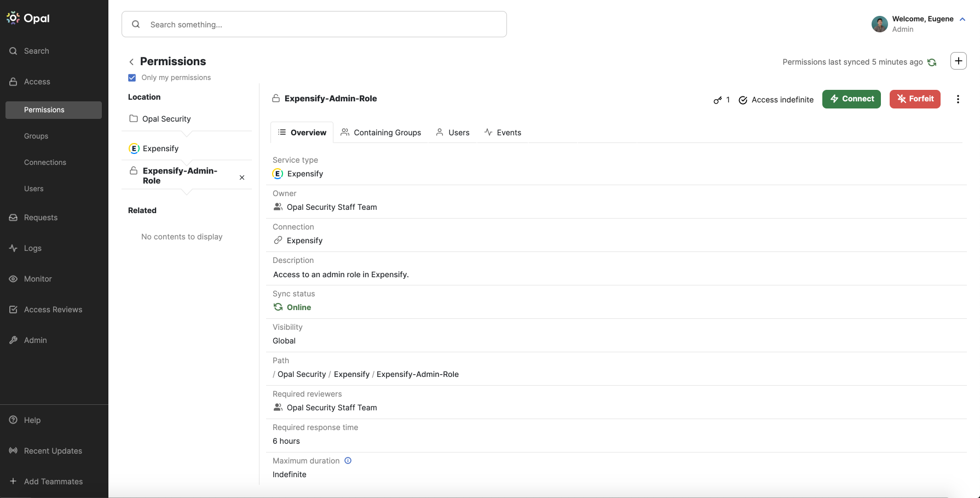
Task: Switch to the Containing Groups tab
Action: pyautogui.click(x=381, y=133)
